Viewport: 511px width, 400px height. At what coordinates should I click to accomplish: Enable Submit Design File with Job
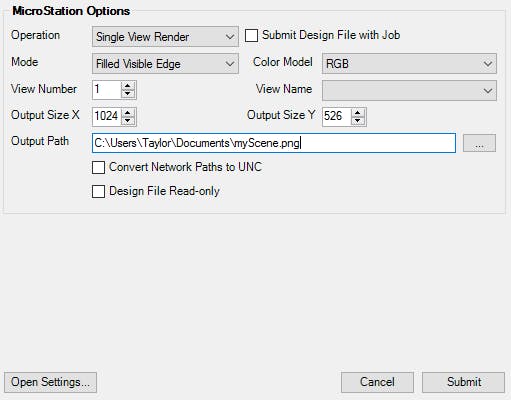(x=251, y=36)
